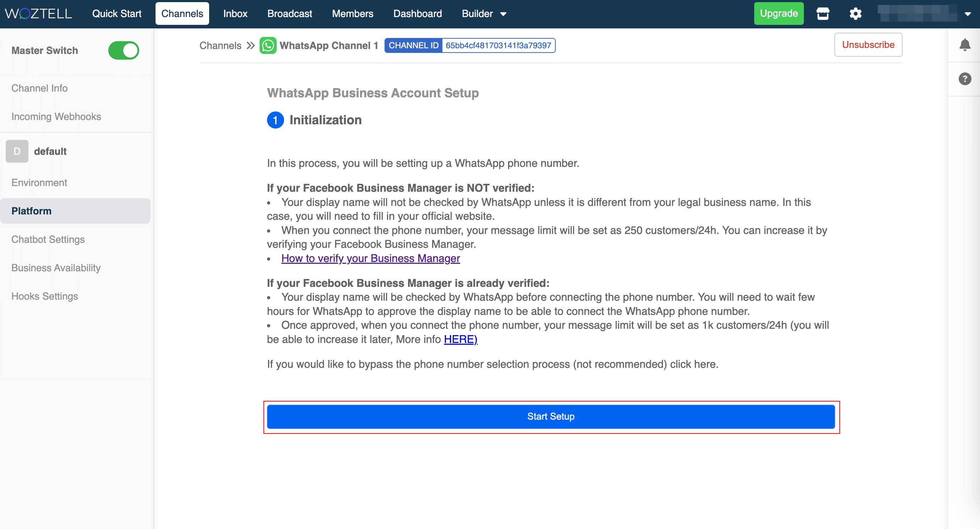980x529 pixels.
Task: Toggle the Master Switch off
Action: [x=124, y=50]
